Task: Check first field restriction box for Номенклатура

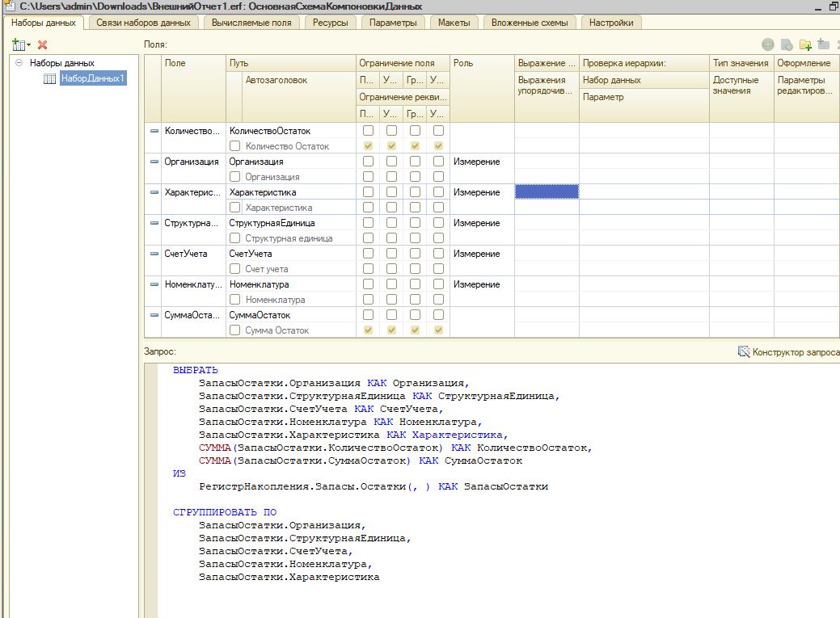Action: tap(368, 284)
